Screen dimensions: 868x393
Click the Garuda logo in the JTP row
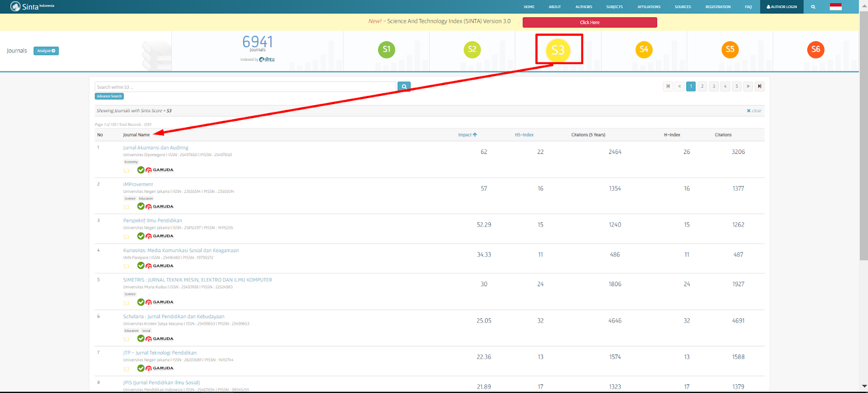pyautogui.click(x=159, y=368)
